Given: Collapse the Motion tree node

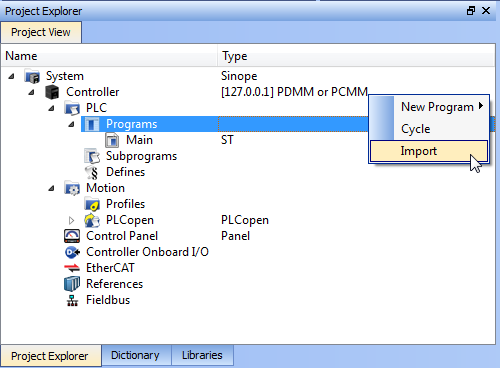Looking at the screenshot, I should 51,188.
